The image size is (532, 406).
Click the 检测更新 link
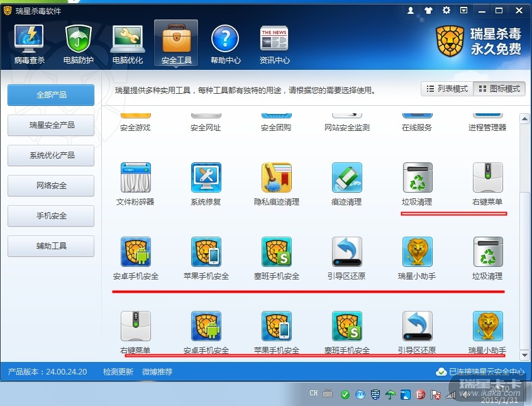click(x=118, y=371)
